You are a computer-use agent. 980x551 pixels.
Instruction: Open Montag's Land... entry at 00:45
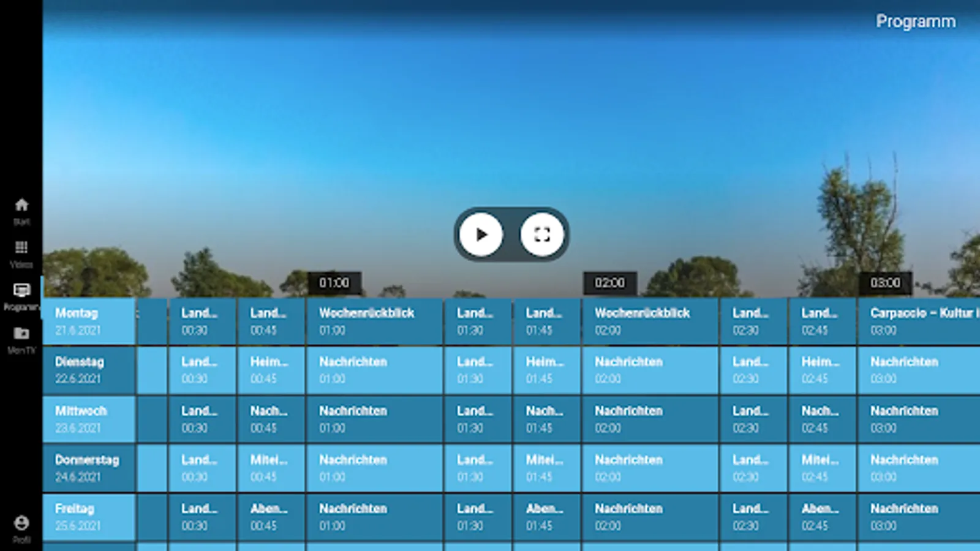coord(271,321)
